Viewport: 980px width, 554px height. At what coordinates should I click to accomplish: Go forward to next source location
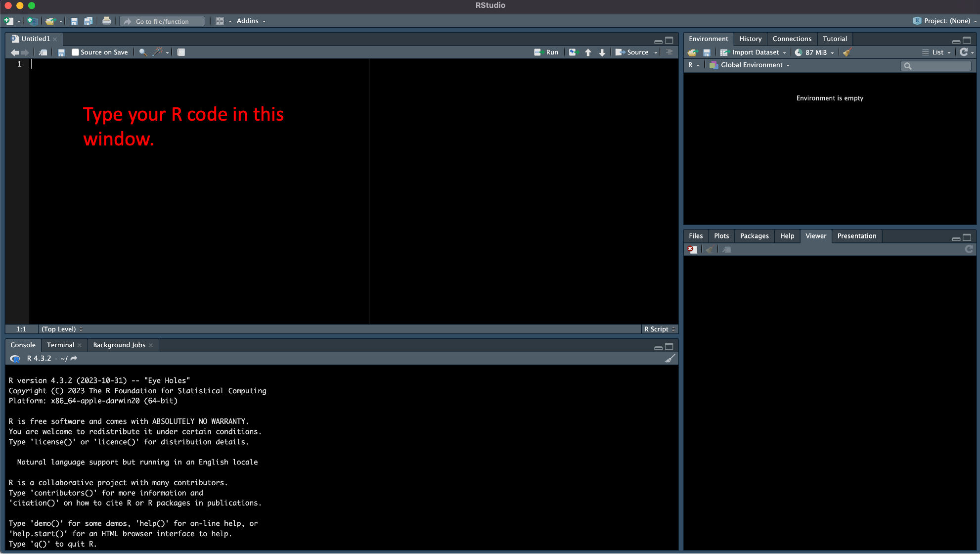(25, 52)
